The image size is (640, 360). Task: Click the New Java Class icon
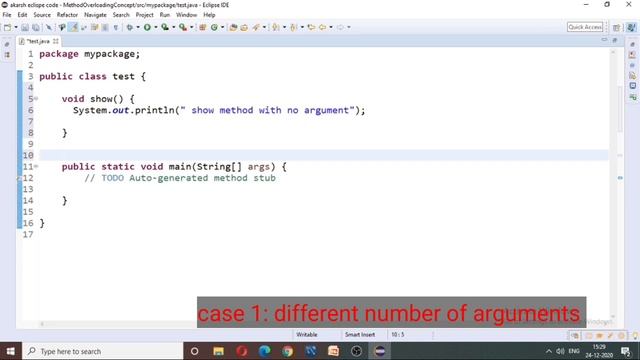click(214, 27)
